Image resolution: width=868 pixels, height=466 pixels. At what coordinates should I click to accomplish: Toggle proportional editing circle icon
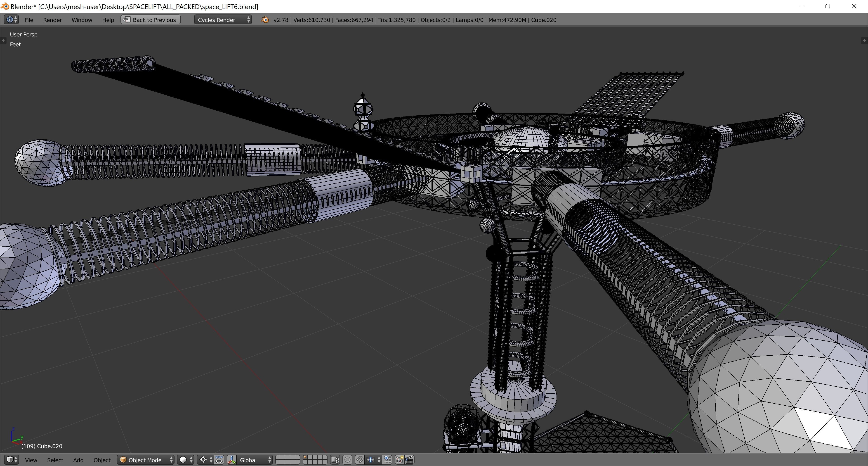pyautogui.click(x=347, y=460)
